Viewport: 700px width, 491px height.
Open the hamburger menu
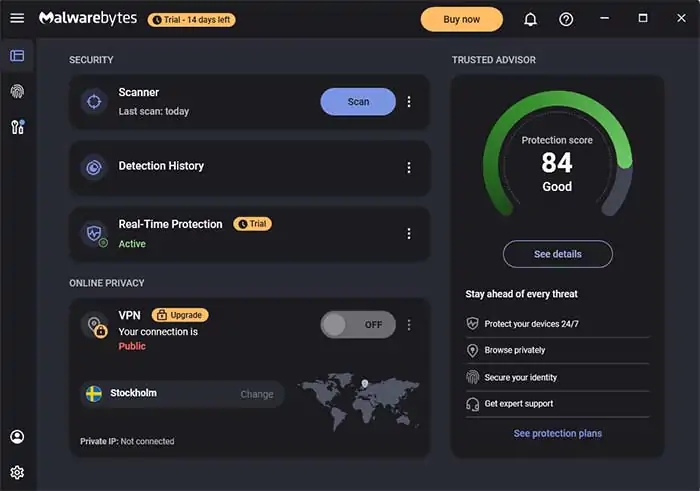coord(17,19)
